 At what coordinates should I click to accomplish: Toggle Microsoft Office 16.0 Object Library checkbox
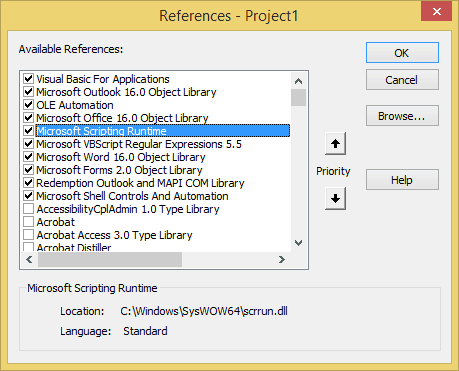point(29,118)
